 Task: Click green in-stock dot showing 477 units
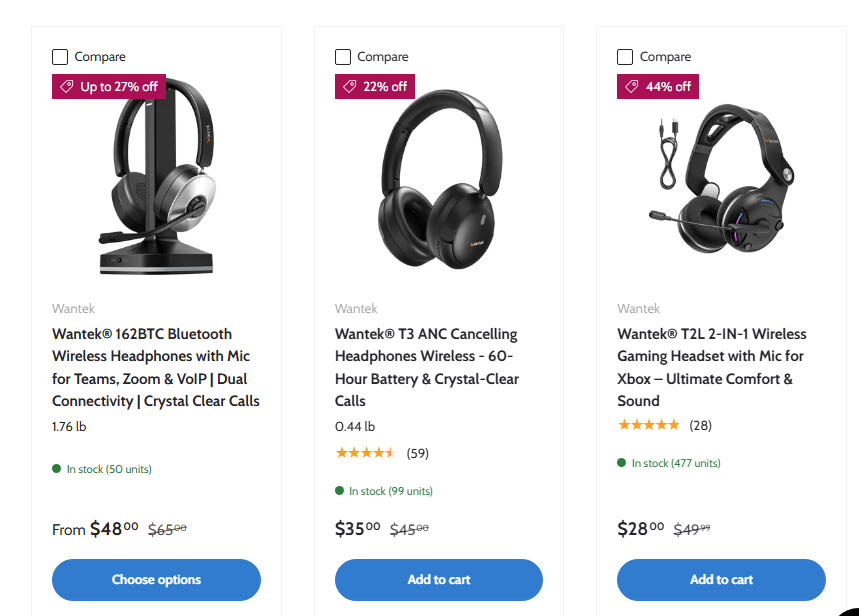click(x=622, y=463)
